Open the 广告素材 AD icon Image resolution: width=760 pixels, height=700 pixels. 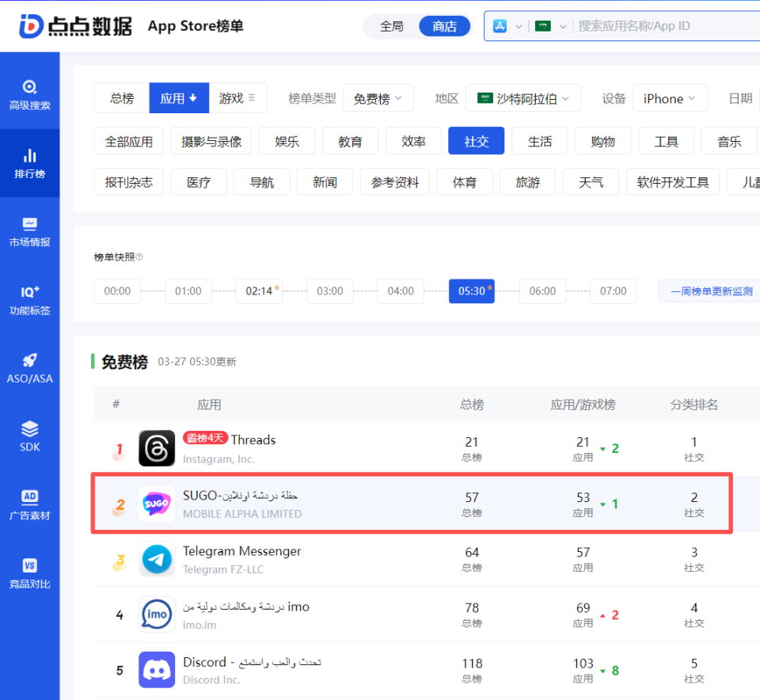pyautogui.click(x=29, y=496)
